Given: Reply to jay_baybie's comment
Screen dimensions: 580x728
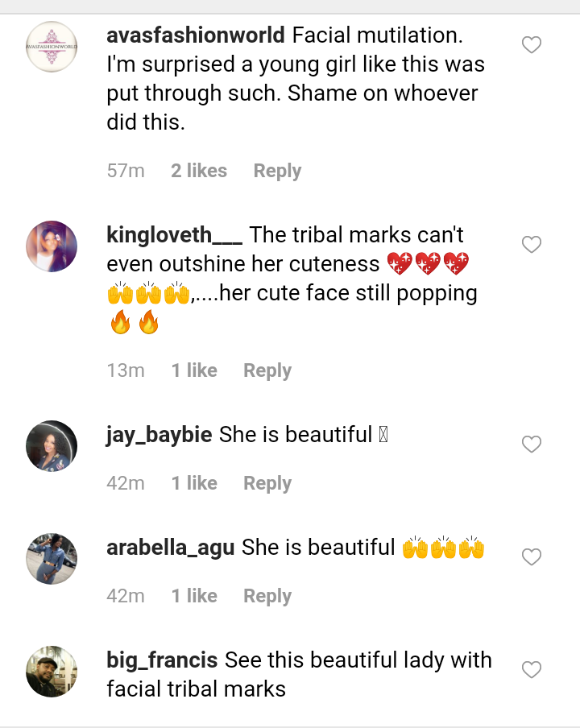Looking at the screenshot, I should [267, 483].
